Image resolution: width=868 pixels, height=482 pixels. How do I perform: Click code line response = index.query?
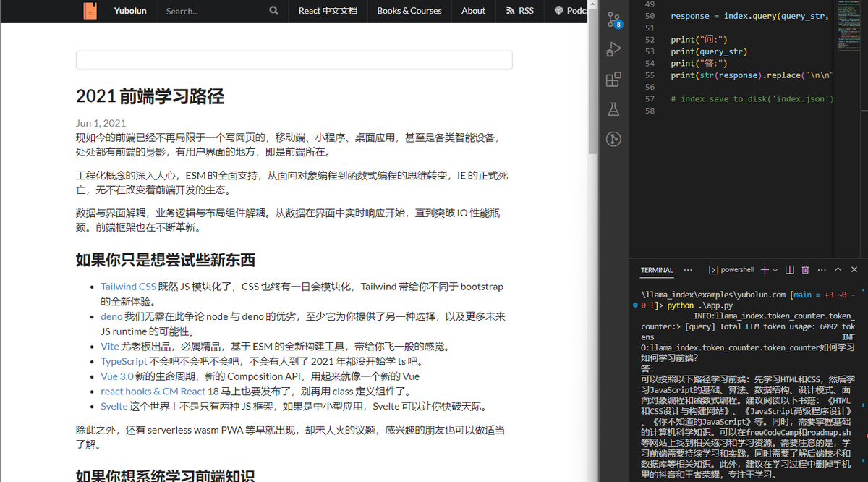tap(749, 16)
